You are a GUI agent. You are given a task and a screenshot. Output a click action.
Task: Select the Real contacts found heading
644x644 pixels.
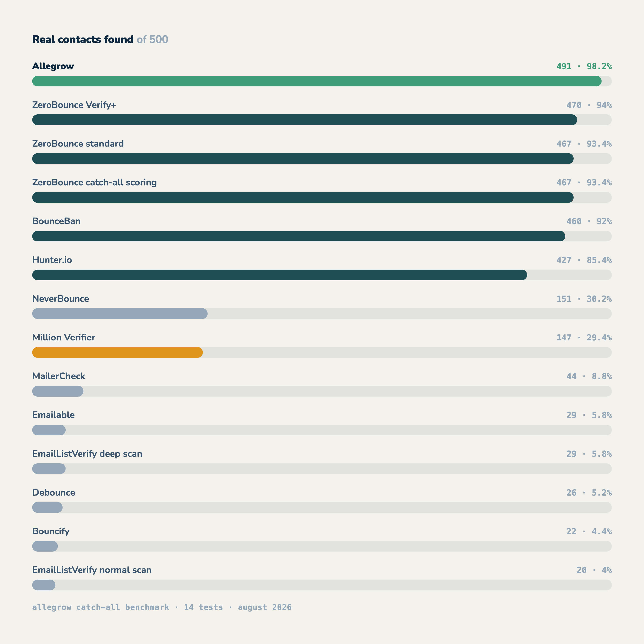click(x=83, y=39)
